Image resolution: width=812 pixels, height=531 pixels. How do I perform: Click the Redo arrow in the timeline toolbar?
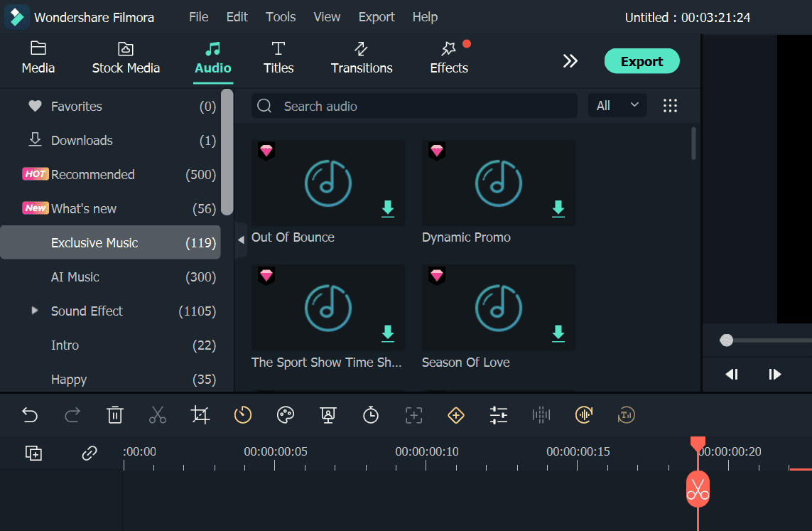point(72,415)
